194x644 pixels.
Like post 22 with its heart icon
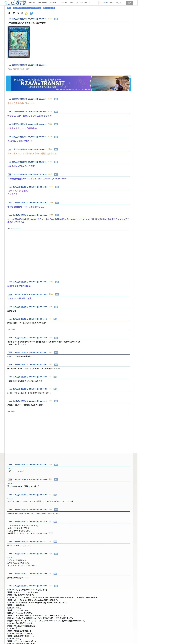[x=50, y=401]
